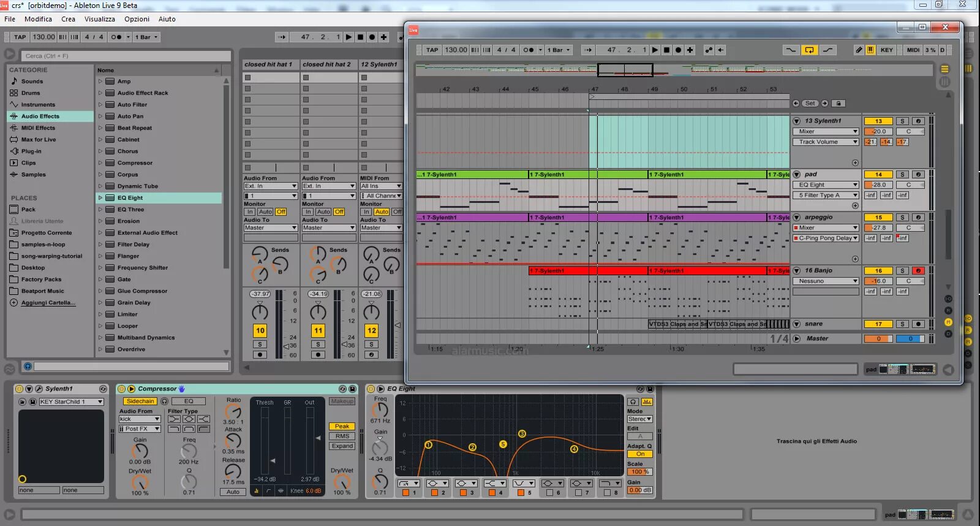The height and width of the screenshot is (526, 980).
Task: Fold the 13 Sylenth1 track
Action: pyautogui.click(x=797, y=121)
